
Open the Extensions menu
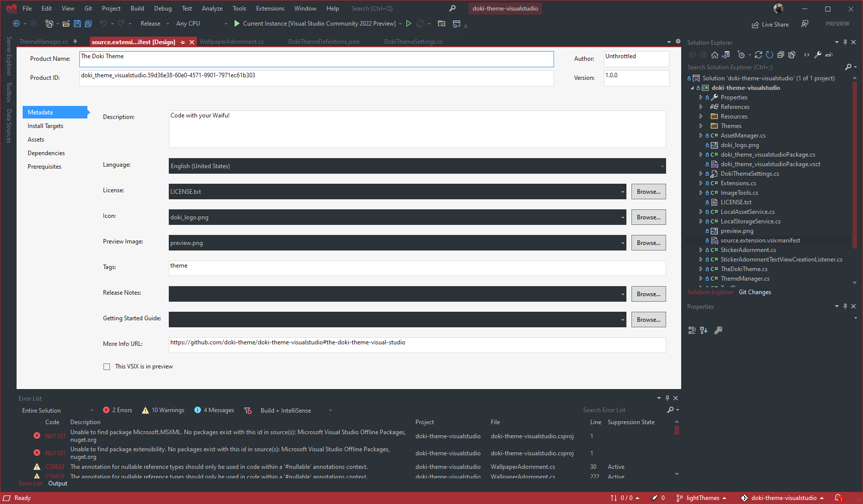[x=270, y=9]
